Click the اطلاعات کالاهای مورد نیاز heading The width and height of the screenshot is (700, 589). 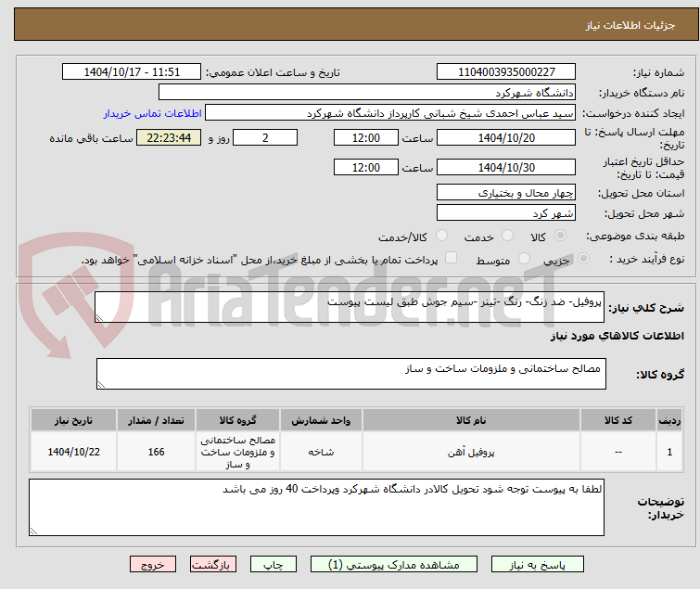pyautogui.click(x=617, y=336)
